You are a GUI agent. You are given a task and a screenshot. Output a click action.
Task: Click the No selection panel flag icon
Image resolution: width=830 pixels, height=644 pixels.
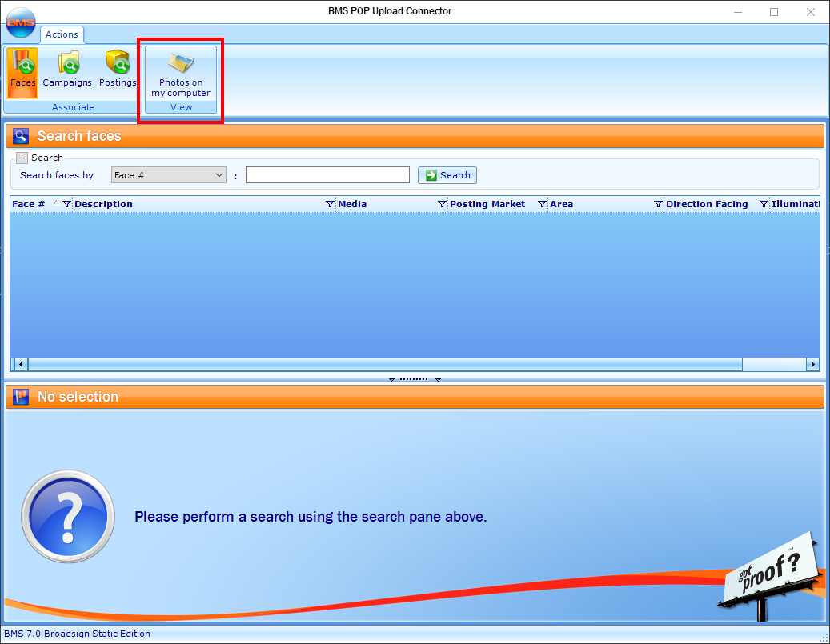click(21, 397)
